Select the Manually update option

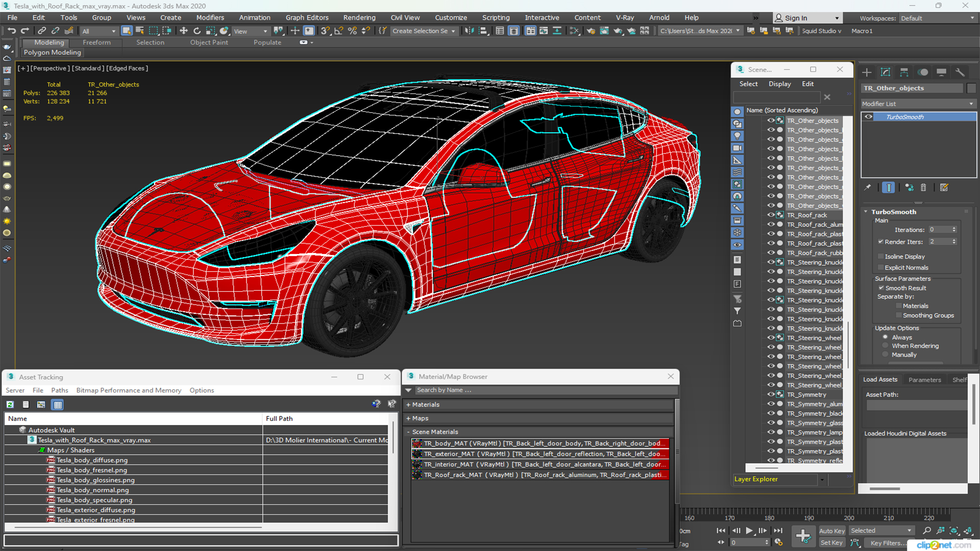pos(886,355)
